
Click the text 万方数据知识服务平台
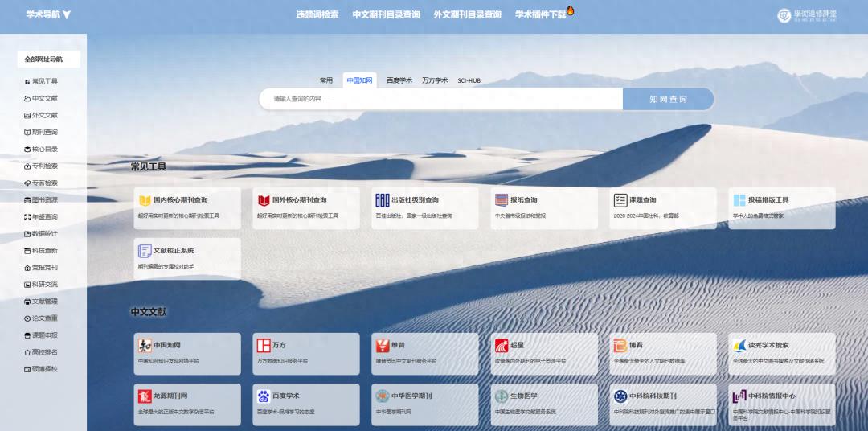(282, 361)
